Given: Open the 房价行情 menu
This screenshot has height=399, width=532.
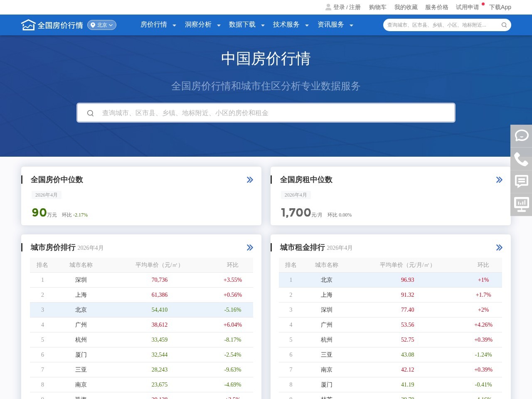Looking at the screenshot, I should [x=154, y=25].
